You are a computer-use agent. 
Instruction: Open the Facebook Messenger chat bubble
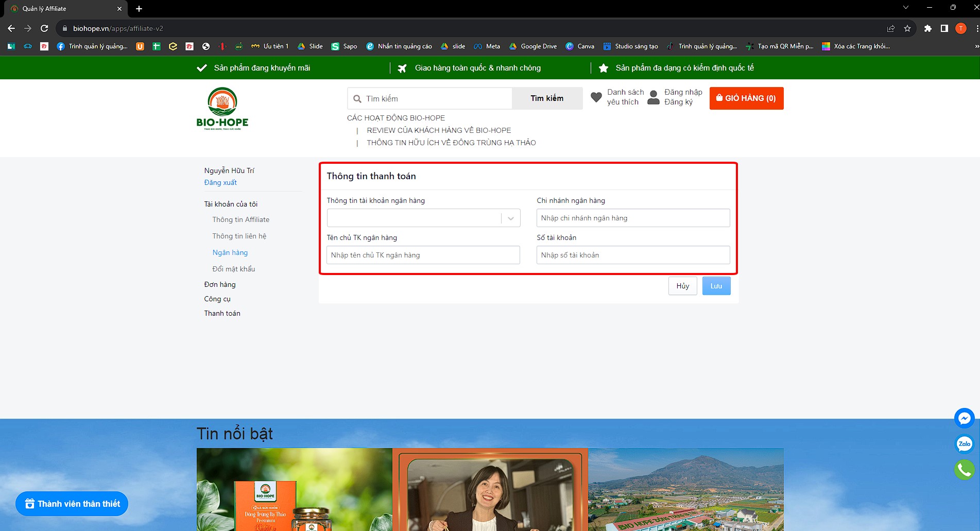(x=964, y=418)
